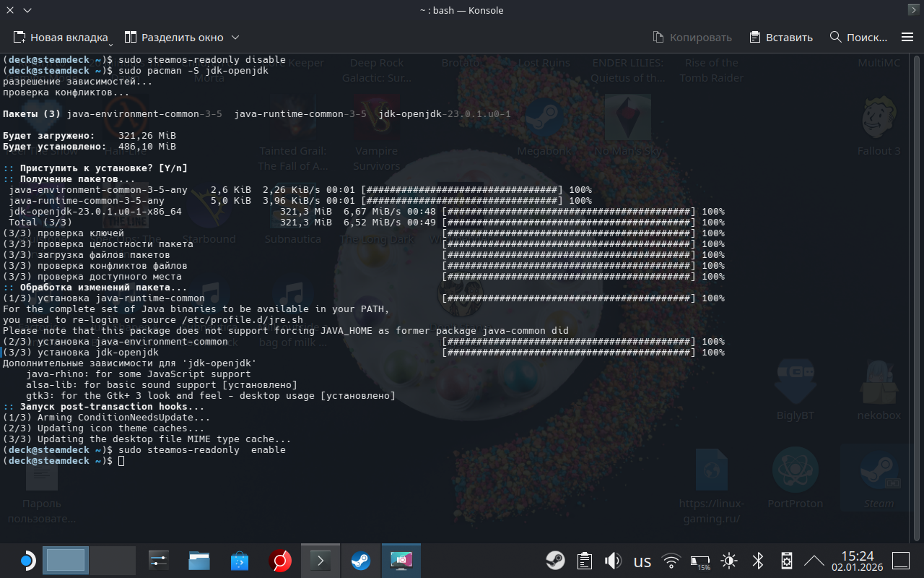Viewport: 924px width, 578px height.
Task: Launch Dolphin file manager from taskbar
Action: (x=199, y=561)
